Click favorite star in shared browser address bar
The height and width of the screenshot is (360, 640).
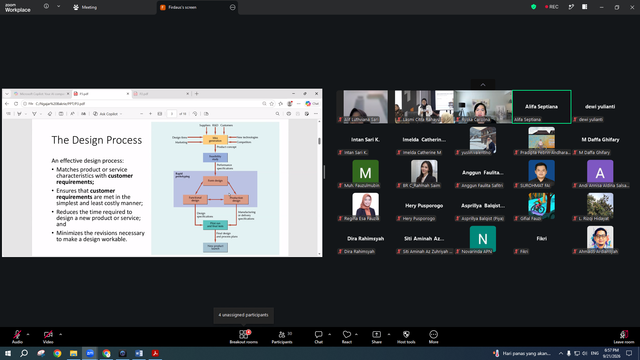click(272, 104)
